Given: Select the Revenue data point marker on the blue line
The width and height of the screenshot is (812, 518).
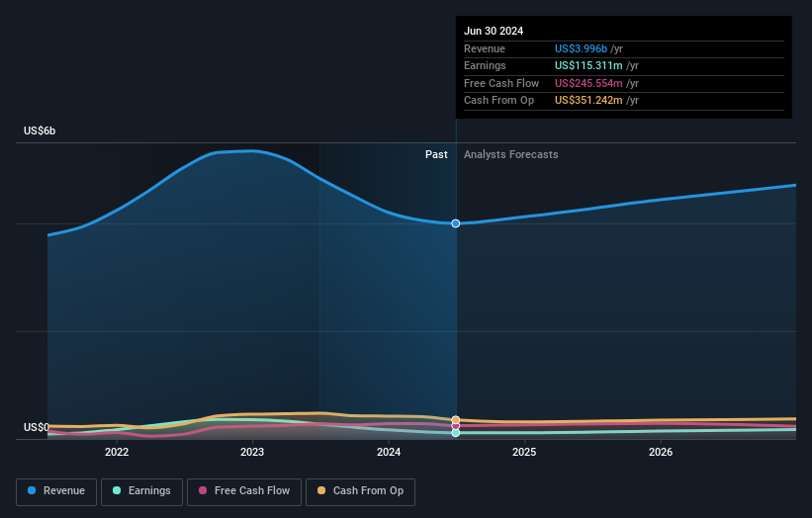Looking at the screenshot, I should click(x=456, y=223).
